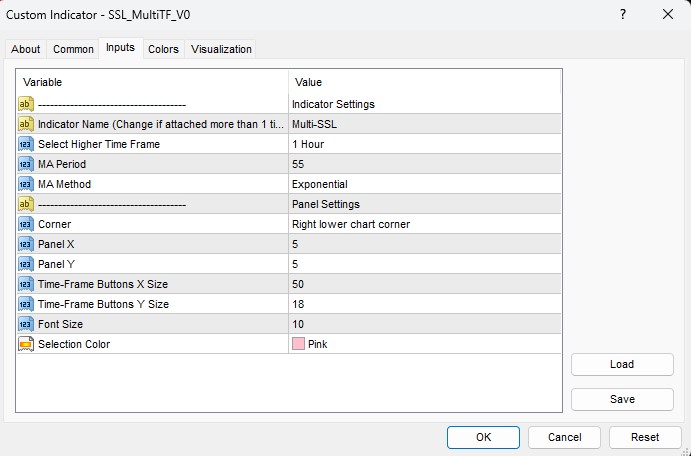Viewport: 691px width, 456px height.
Task: Click the icon next to MA Method
Action: [26, 184]
